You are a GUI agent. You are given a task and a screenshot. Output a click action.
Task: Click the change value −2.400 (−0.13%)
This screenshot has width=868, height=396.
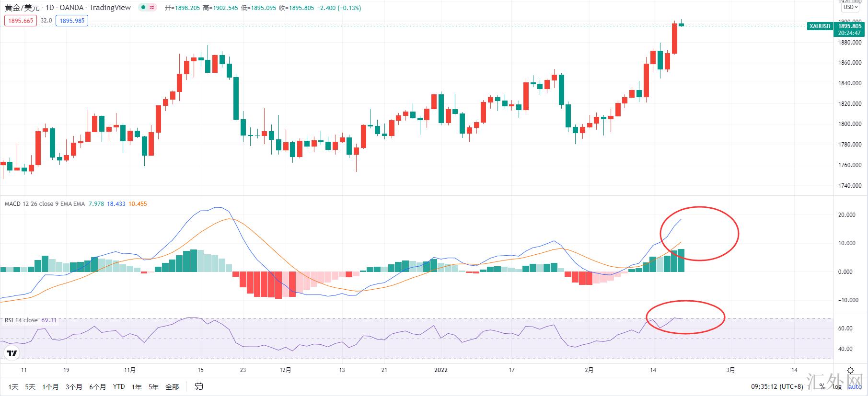point(339,8)
